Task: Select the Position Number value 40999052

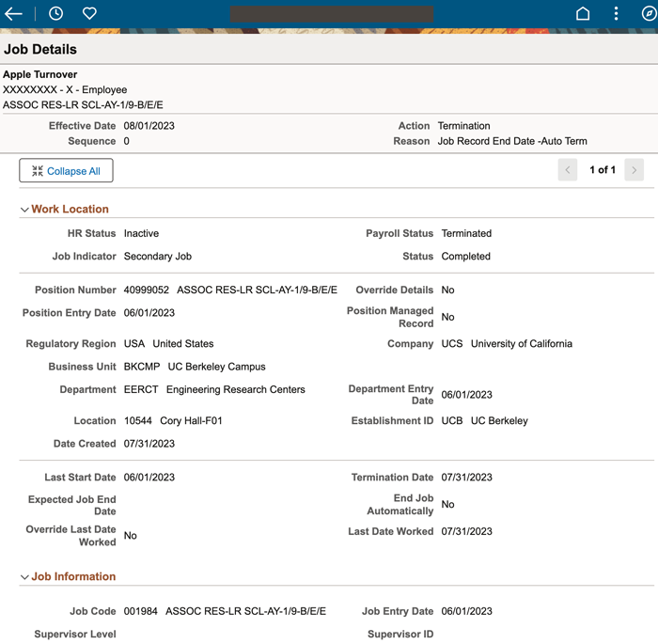Action: click(147, 291)
